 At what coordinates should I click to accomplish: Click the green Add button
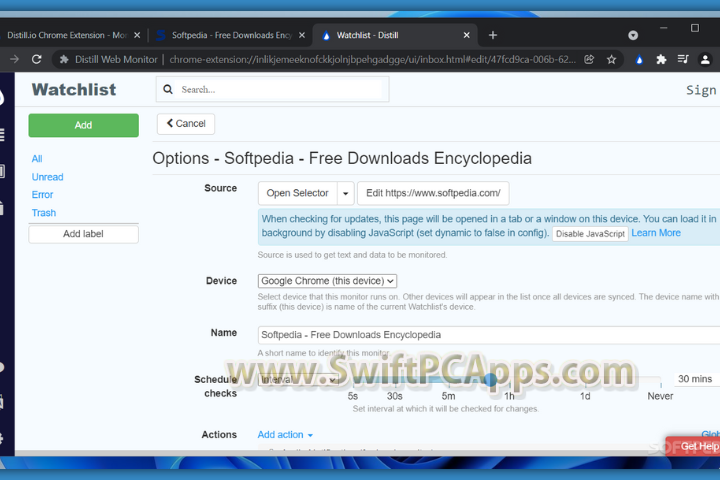pyautogui.click(x=84, y=125)
